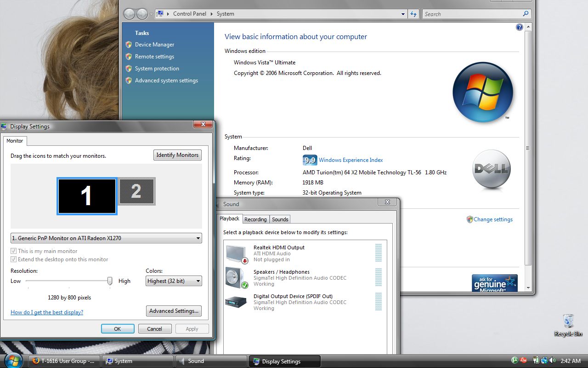Screen dimensions: 588x368
Task: Click the shield icon beside Change settings
Action: [x=469, y=219]
